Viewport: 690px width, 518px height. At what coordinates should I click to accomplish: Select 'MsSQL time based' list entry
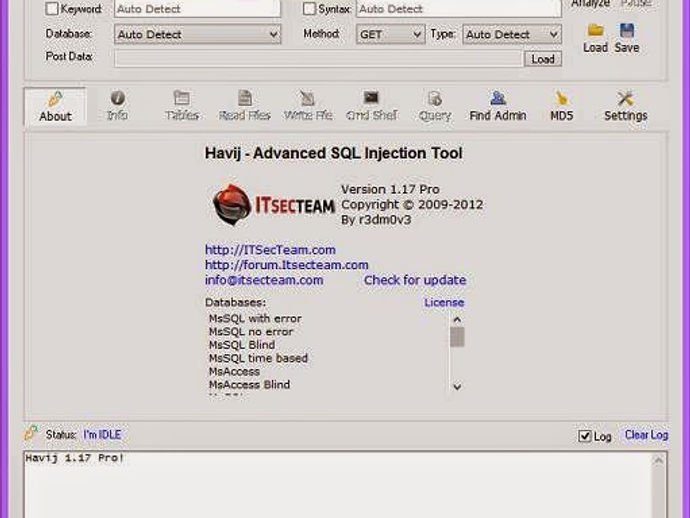pos(258,358)
